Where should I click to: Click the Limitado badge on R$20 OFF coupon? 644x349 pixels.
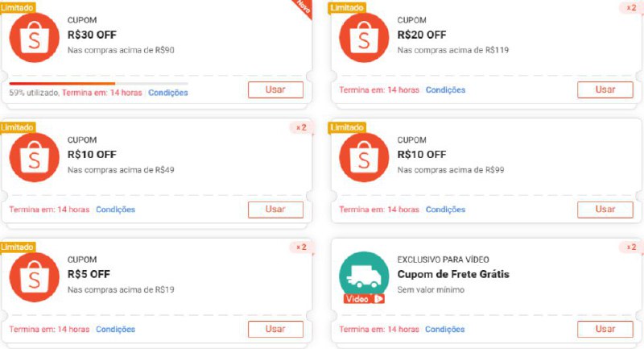347,7
